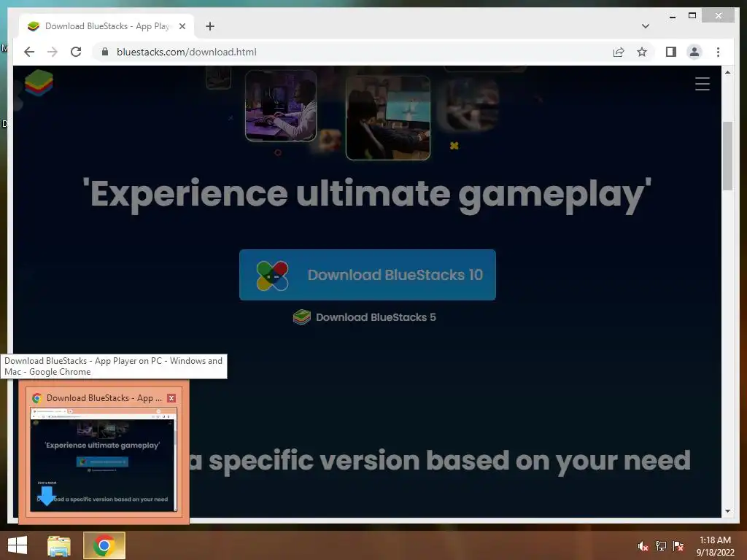Image resolution: width=747 pixels, height=560 pixels.
Task: Close the Download BlueStacks tab
Action: (x=182, y=26)
